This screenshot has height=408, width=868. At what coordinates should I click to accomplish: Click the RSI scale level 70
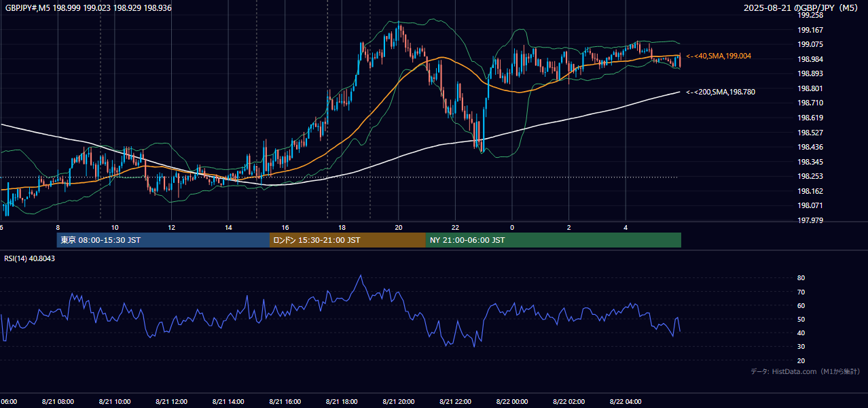(801, 292)
